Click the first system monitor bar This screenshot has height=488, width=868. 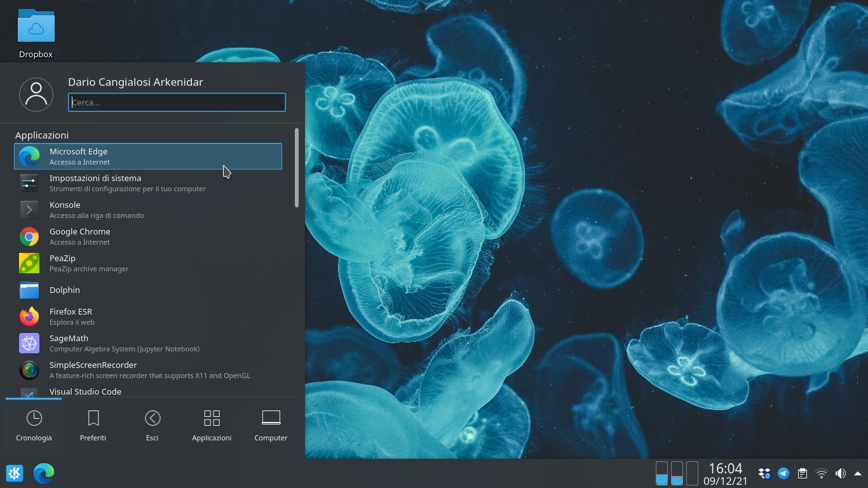(661, 473)
